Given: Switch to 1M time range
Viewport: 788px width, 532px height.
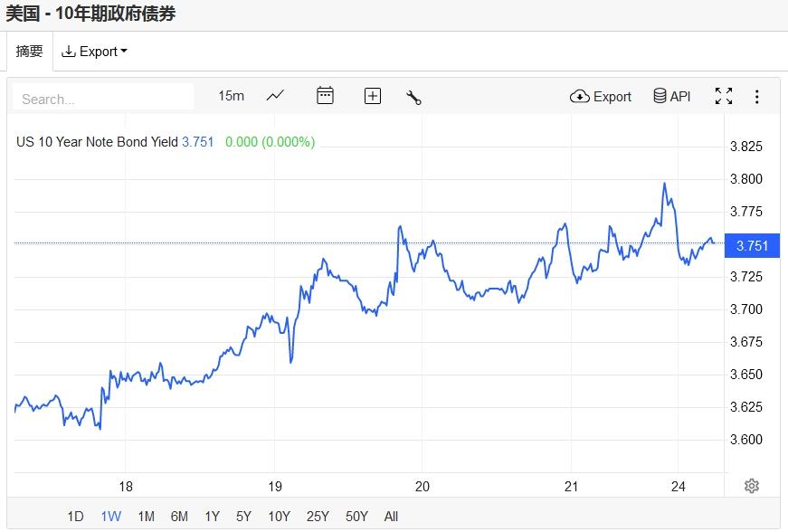Looking at the screenshot, I should (147, 517).
